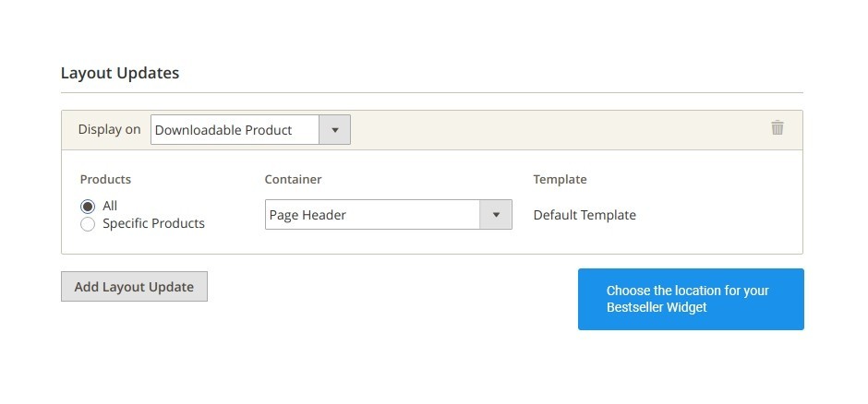Click the Page Header select box

[389, 214]
